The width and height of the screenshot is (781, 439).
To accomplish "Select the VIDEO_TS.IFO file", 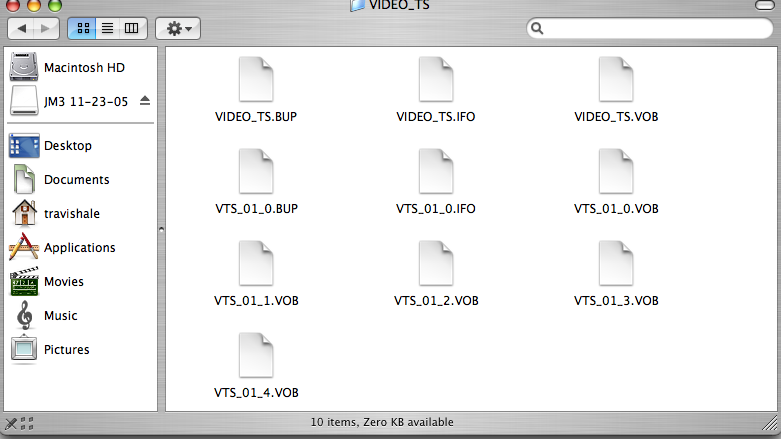I will tap(436, 90).
